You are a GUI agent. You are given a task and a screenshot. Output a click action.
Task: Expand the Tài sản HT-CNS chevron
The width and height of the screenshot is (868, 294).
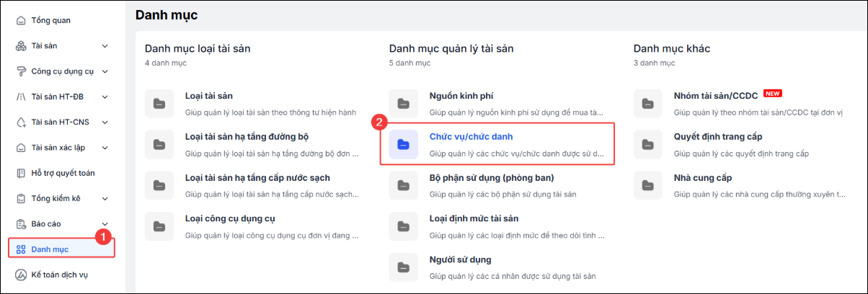tap(105, 122)
